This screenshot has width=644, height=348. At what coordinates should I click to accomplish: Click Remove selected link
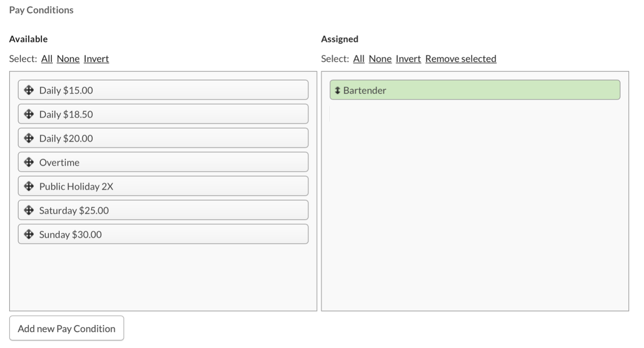point(461,59)
